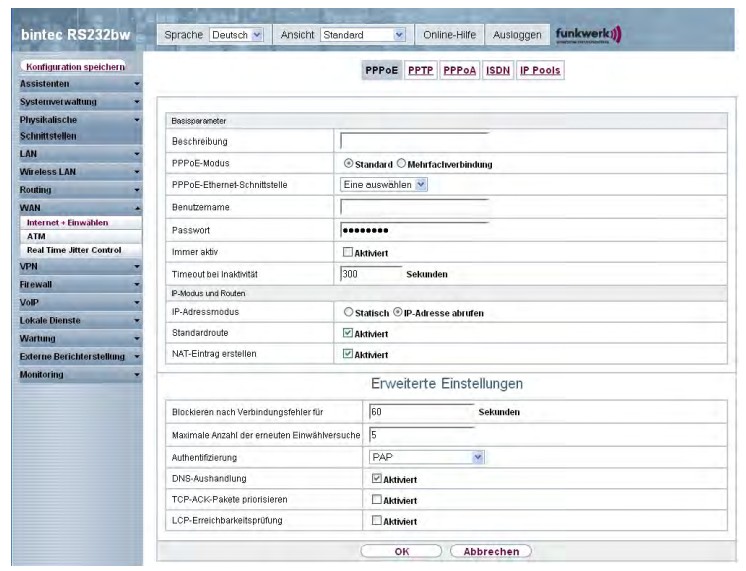Open the Ansicht Standard dropdown

point(363,35)
